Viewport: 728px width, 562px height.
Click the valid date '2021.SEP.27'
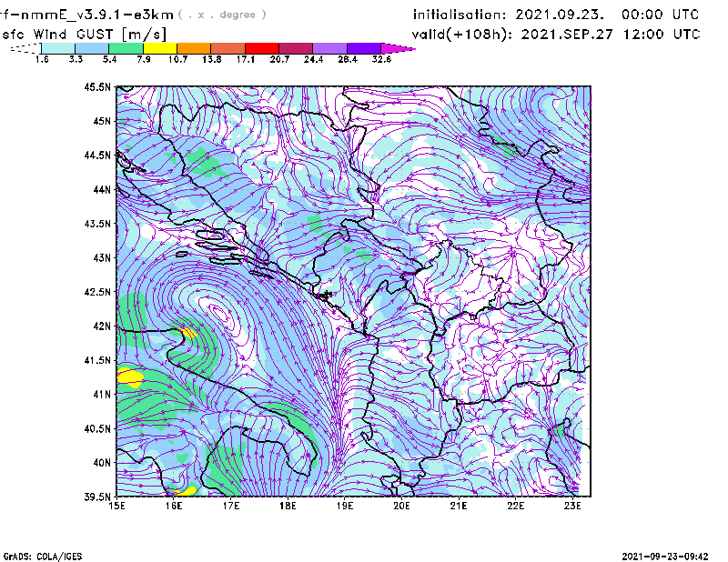(x=567, y=34)
